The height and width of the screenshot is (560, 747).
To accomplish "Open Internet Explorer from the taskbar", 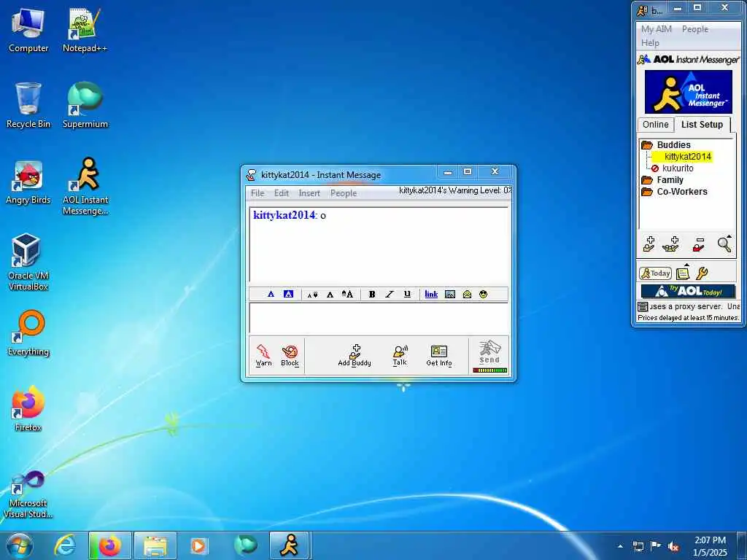I will [x=64, y=545].
